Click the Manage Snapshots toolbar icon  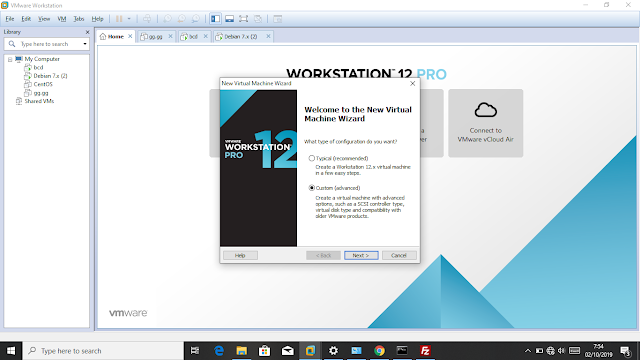(x=196, y=19)
